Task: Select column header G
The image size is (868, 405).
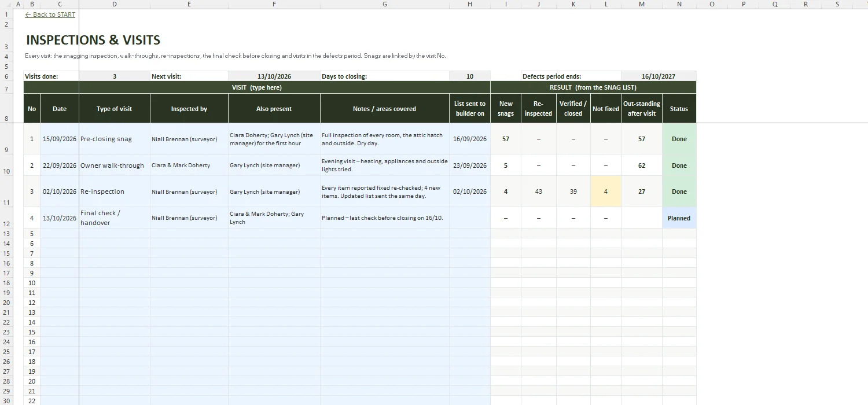Action: click(385, 3)
